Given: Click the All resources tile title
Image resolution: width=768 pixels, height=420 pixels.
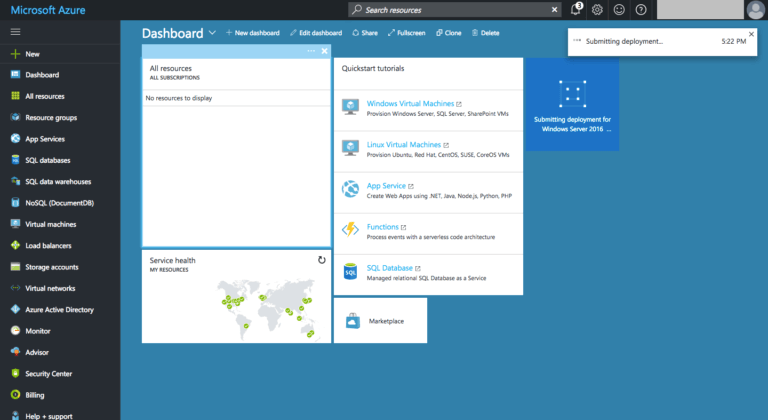Looking at the screenshot, I should (170, 69).
